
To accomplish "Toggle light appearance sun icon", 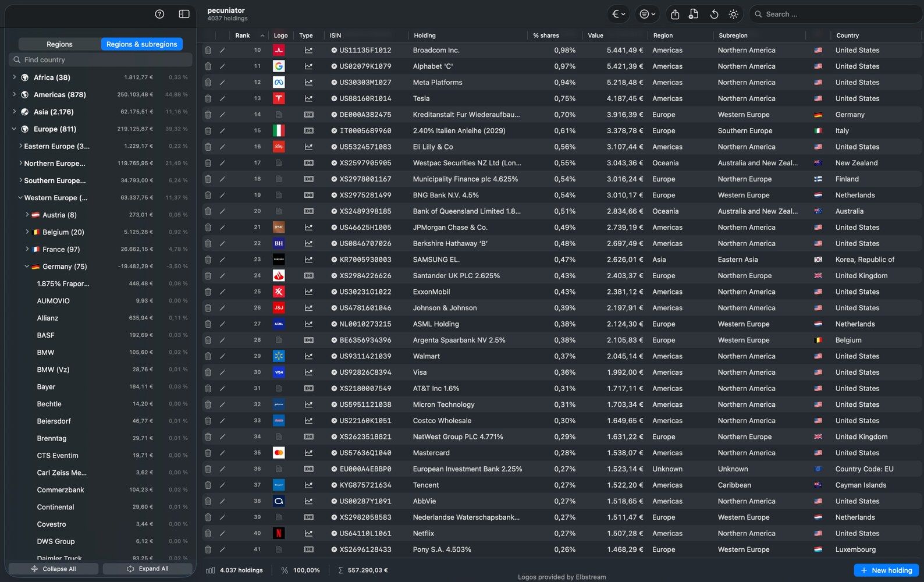I will coord(733,14).
